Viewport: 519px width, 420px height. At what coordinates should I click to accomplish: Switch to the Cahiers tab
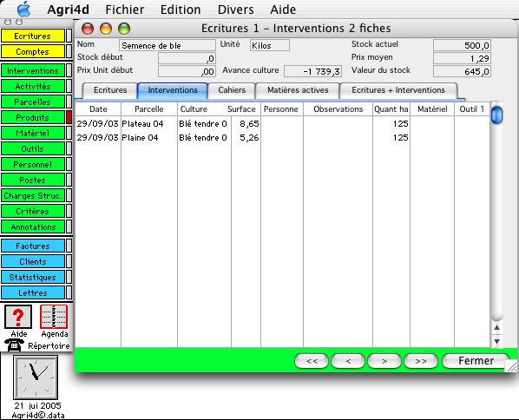[x=232, y=90]
